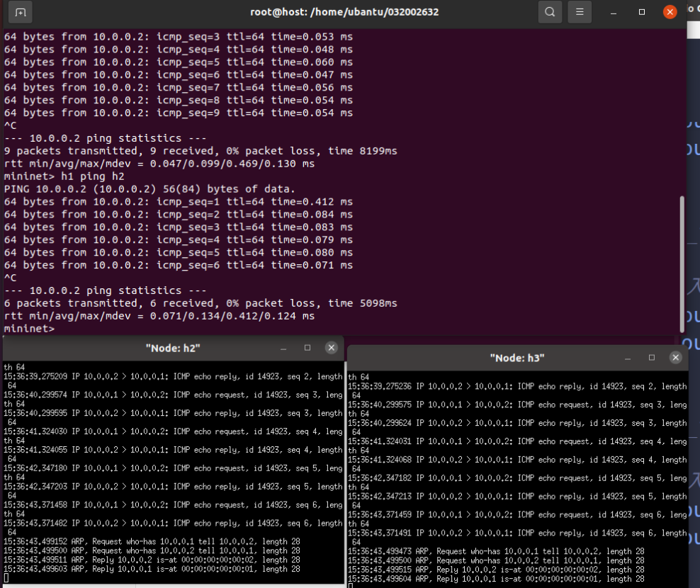Image resolution: width=700 pixels, height=588 pixels.
Task: Click the rtt line with 0.071/0.134/0.412/0.124 ms
Action: pyautogui.click(x=159, y=316)
